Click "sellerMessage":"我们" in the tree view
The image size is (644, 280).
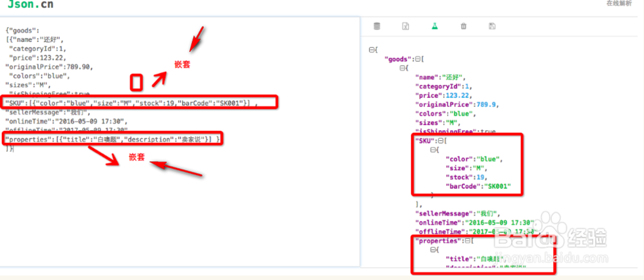coord(457,214)
